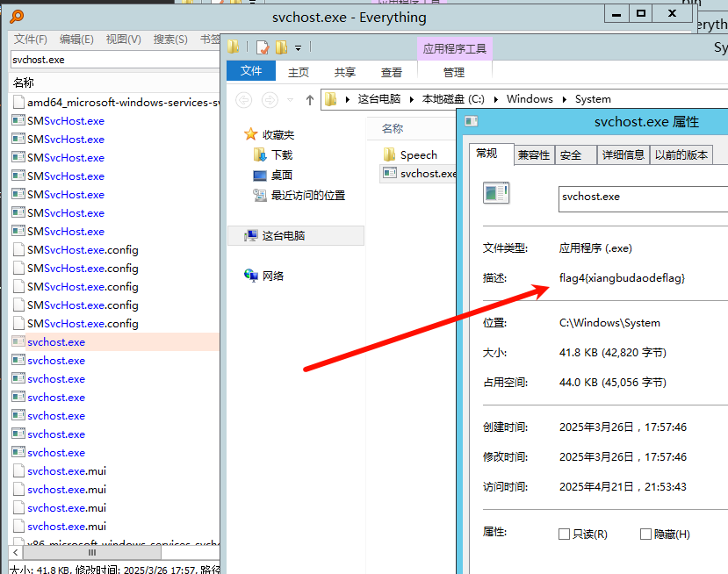Click the Everything horizontal scrollbar thumb

pyautogui.click(x=94, y=552)
